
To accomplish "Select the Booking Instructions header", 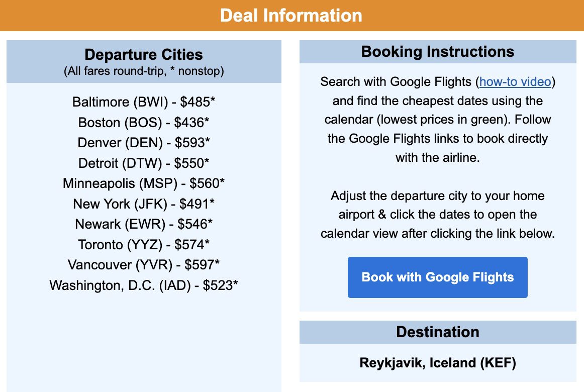I will (437, 52).
